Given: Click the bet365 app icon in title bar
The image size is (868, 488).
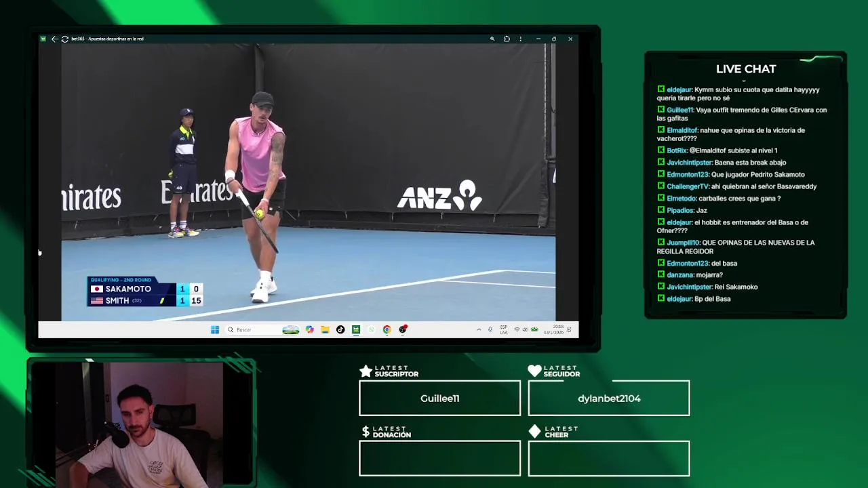Looking at the screenshot, I should click(x=43, y=39).
